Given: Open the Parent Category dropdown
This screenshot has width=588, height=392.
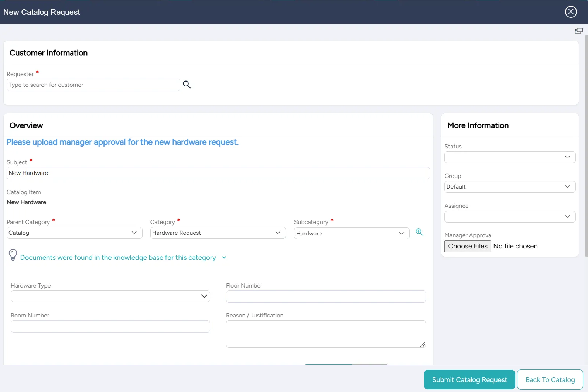Looking at the screenshot, I should [x=74, y=233].
